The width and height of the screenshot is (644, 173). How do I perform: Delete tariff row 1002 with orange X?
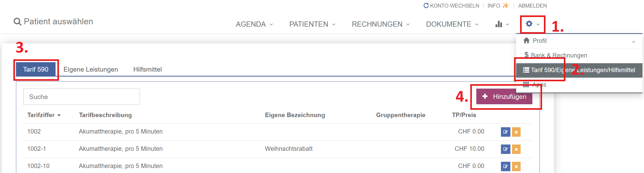516,132
